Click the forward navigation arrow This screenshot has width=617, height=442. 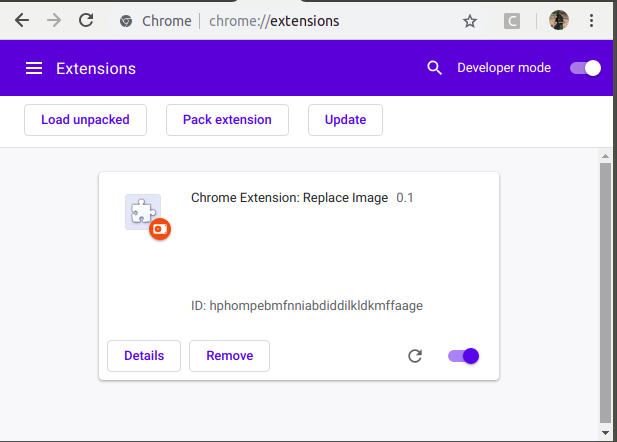pos(54,20)
